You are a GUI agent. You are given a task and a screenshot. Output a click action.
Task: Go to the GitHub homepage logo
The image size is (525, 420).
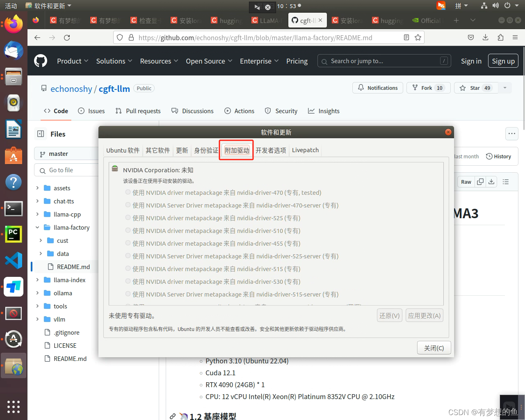tap(40, 61)
